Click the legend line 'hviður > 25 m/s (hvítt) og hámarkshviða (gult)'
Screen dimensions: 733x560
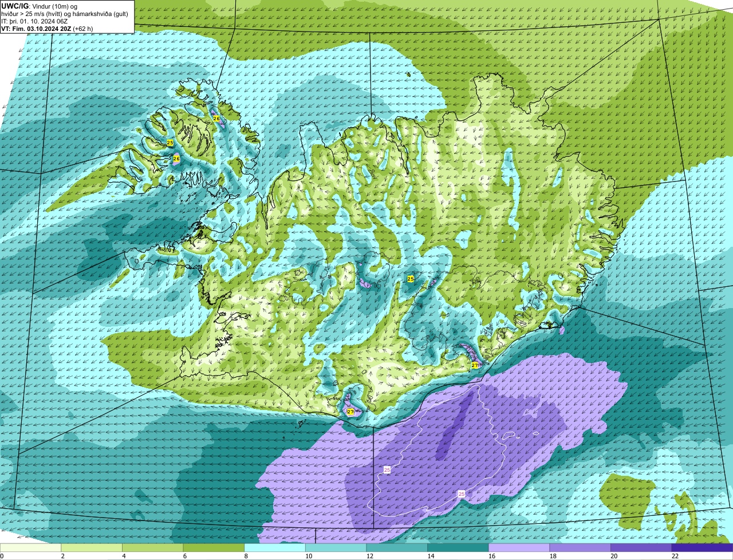click(x=65, y=13)
